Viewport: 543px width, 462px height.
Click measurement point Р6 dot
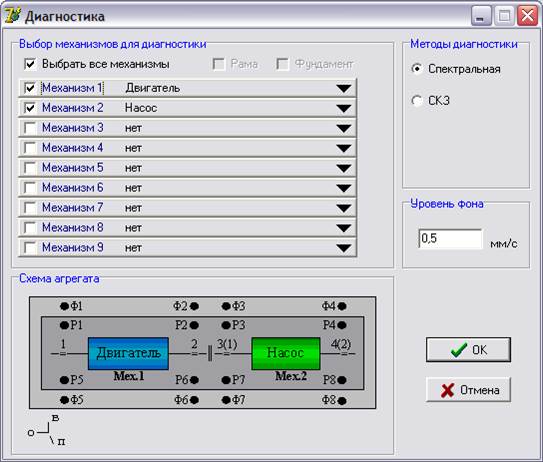(x=194, y=380)
